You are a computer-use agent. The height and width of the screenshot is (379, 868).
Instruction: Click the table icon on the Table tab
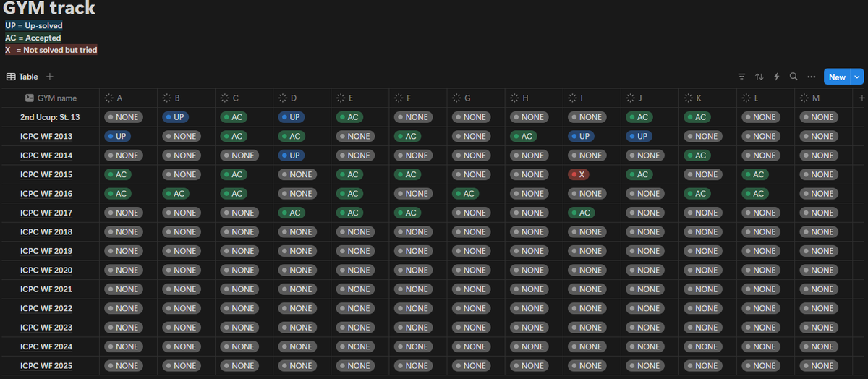pyautogui.click(x=11, y=77)
